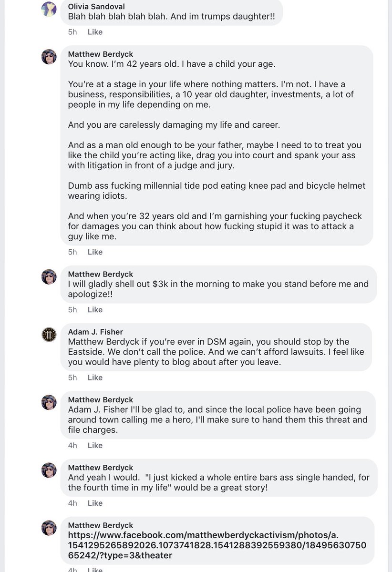
Task: Click avatar beside the "And yeah I would" comment
Action: [x=49, y=470]
